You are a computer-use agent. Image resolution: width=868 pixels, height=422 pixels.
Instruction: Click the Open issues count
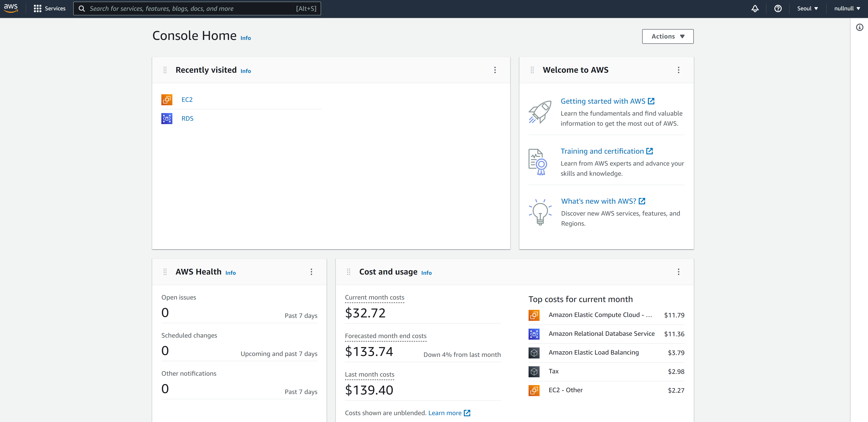(165, 313)
